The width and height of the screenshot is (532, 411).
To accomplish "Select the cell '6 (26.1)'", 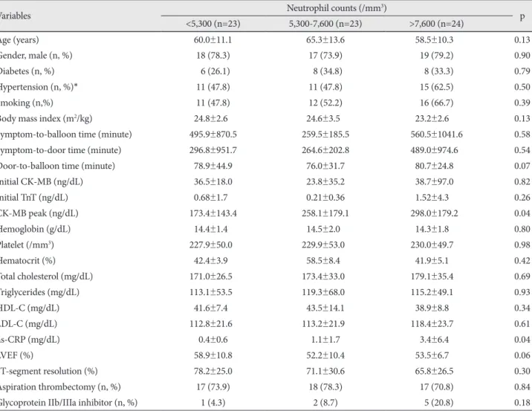I will tap(215, 71).
